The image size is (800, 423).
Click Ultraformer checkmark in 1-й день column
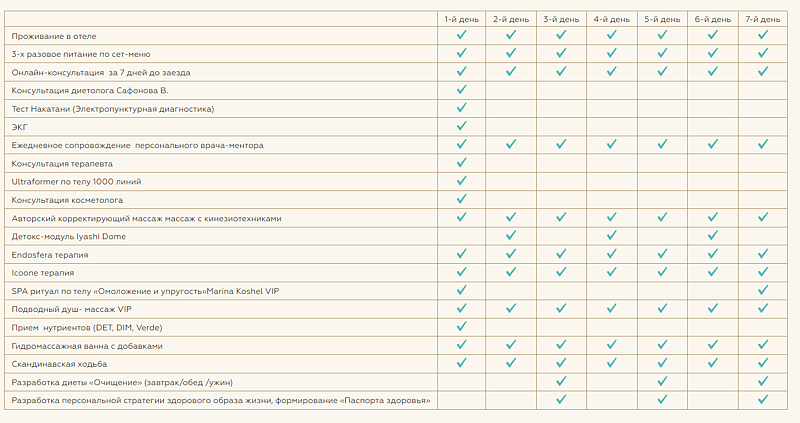(x=461, y=181)
